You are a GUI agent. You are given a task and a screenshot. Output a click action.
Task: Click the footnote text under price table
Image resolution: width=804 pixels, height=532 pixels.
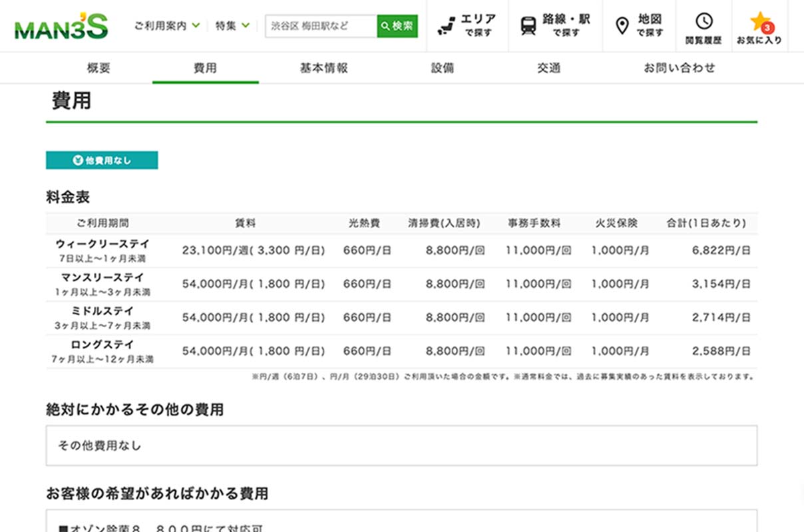click(504, 376)
